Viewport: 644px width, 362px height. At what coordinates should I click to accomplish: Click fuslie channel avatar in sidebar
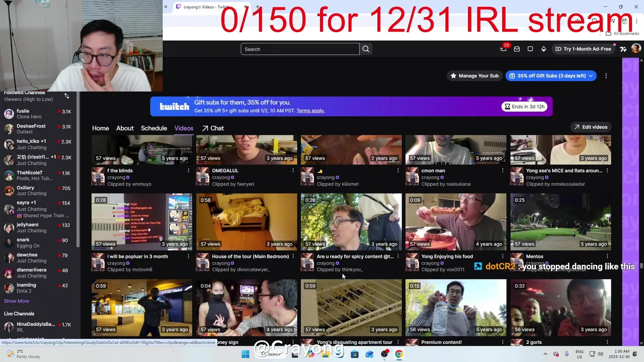pyautogui.click(x=9, y=114)
